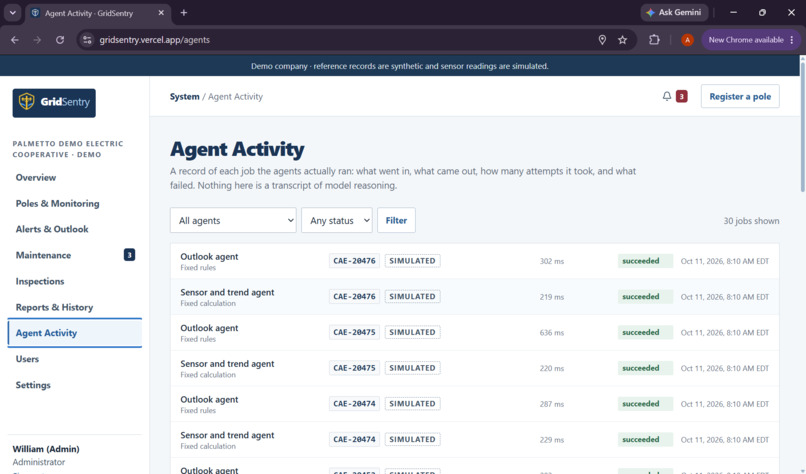Click SIMULATED tag on 302 ms row
806x474 pixels.
(x=412, y=261)
